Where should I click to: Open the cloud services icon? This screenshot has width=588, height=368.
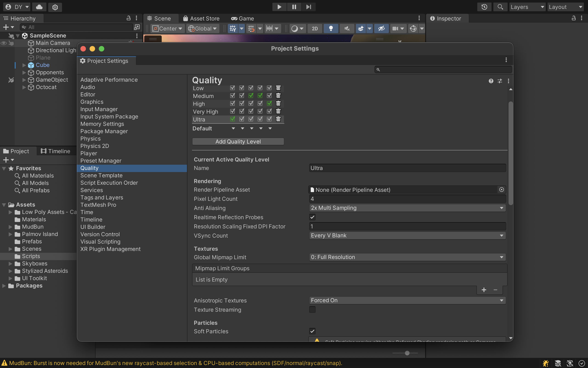(x=39, y=7)
